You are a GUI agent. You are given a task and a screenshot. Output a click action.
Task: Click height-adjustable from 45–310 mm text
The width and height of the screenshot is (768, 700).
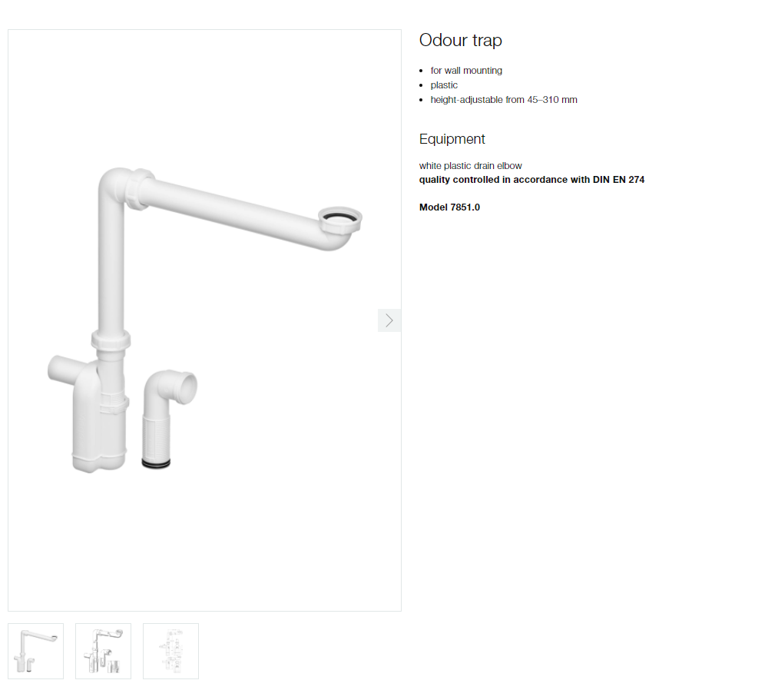pos(504,100)
